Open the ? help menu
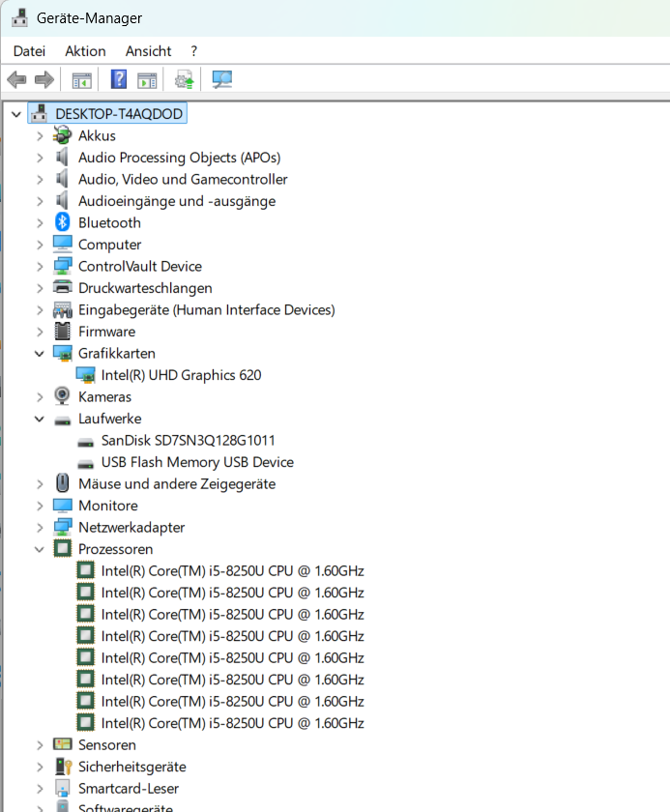 tap(193, 51)
